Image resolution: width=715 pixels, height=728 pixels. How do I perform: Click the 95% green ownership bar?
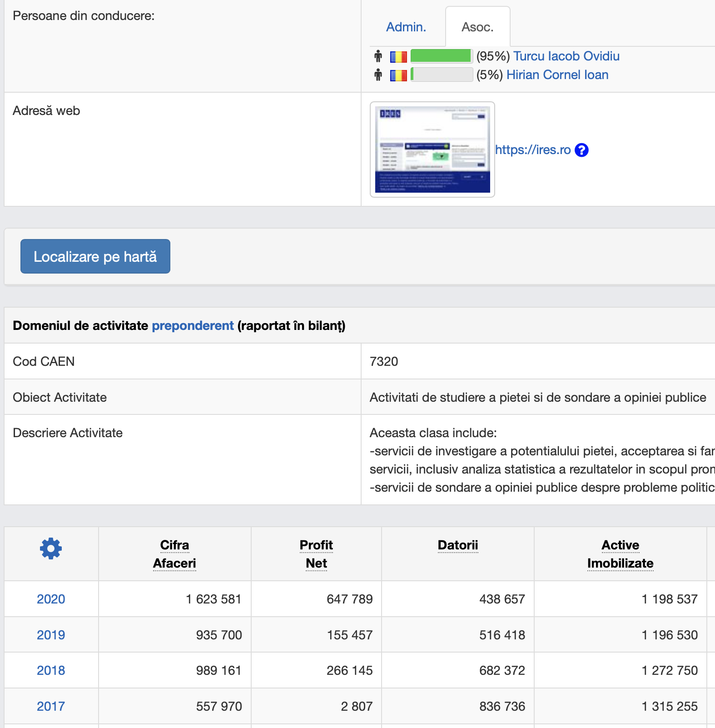[x=441, y=56]
